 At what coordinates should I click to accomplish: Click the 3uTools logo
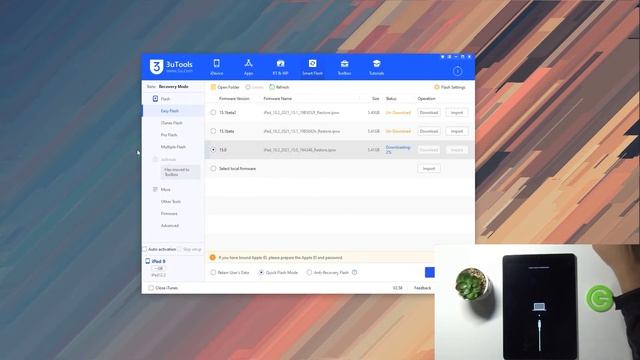pos(171,67)
